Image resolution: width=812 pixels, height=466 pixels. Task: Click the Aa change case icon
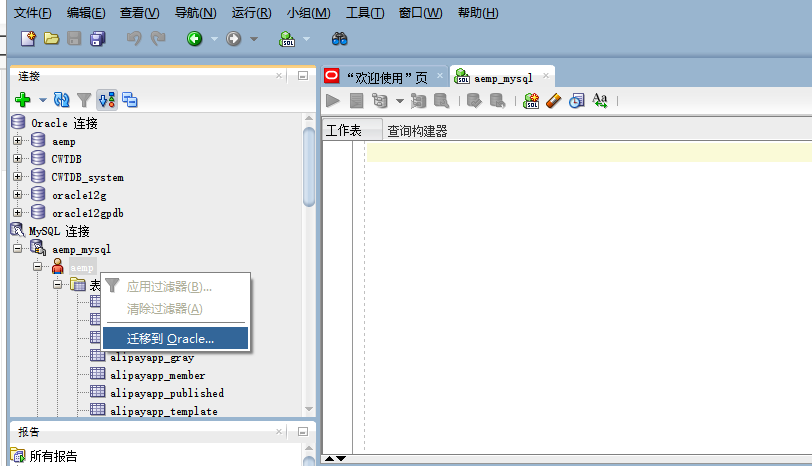coord(600,100)
